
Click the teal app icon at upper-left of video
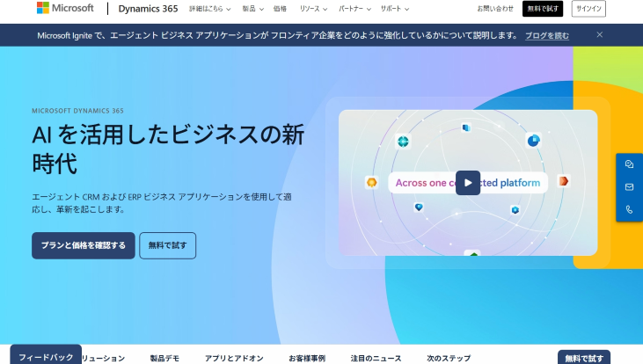point(403,142)
